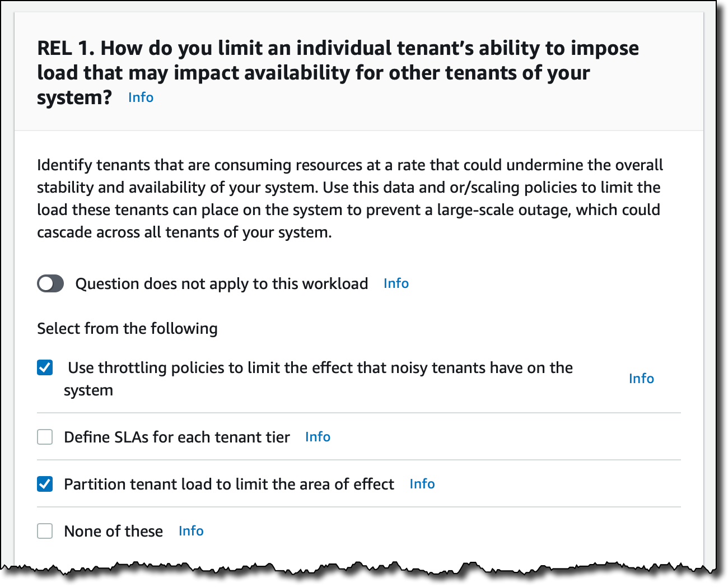The image size is (728, 587).
Task: Open Info link for the throttling policies option
Action: point(641,379)
